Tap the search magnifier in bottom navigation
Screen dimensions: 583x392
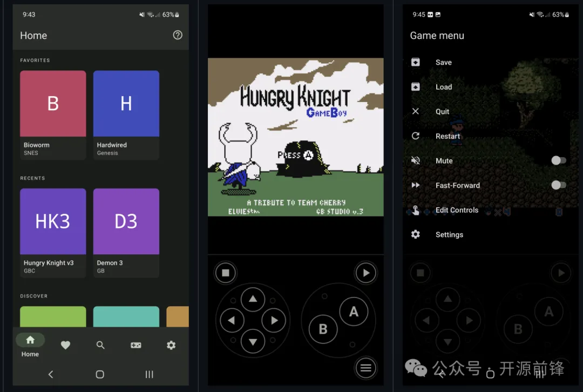click(100, 345)
